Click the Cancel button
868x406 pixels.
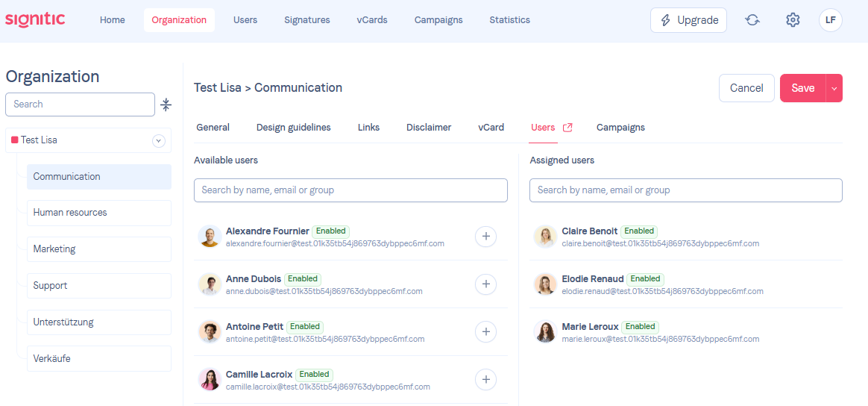coord(746,88)
